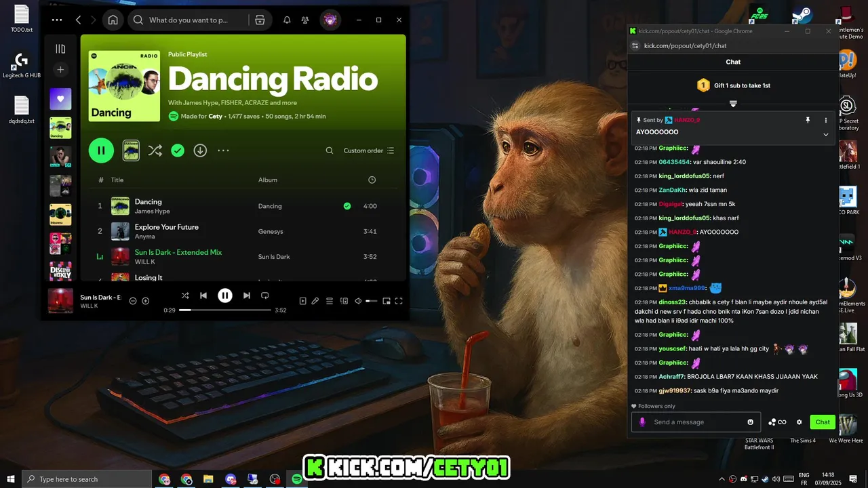This screenshot has width=868, height=488.
Task: Mute Spotify volume speaker icon
Action: pyautogui.click(x=357, y=301)
